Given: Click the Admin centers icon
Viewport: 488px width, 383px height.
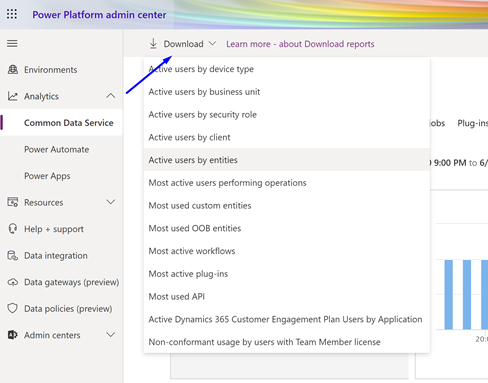Looking at the screenshot, I should click(x=13, y=335).
